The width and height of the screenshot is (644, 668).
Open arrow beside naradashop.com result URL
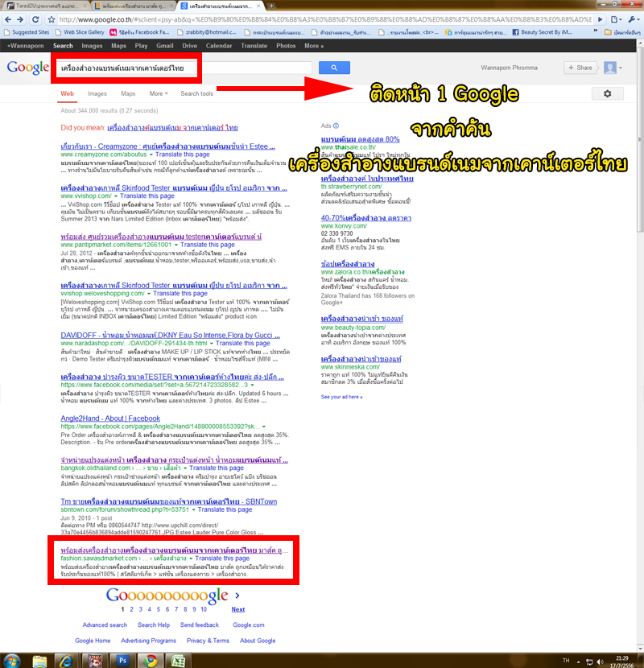click(x=212, y=344)
